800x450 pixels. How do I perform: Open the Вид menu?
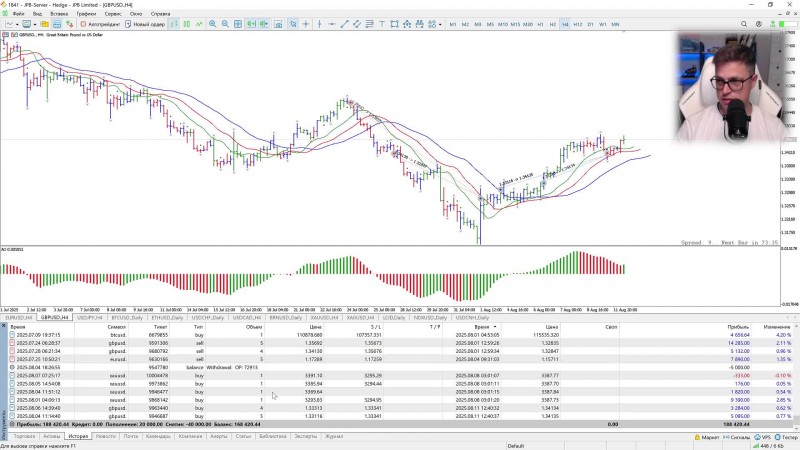click(x=37, y=14)
